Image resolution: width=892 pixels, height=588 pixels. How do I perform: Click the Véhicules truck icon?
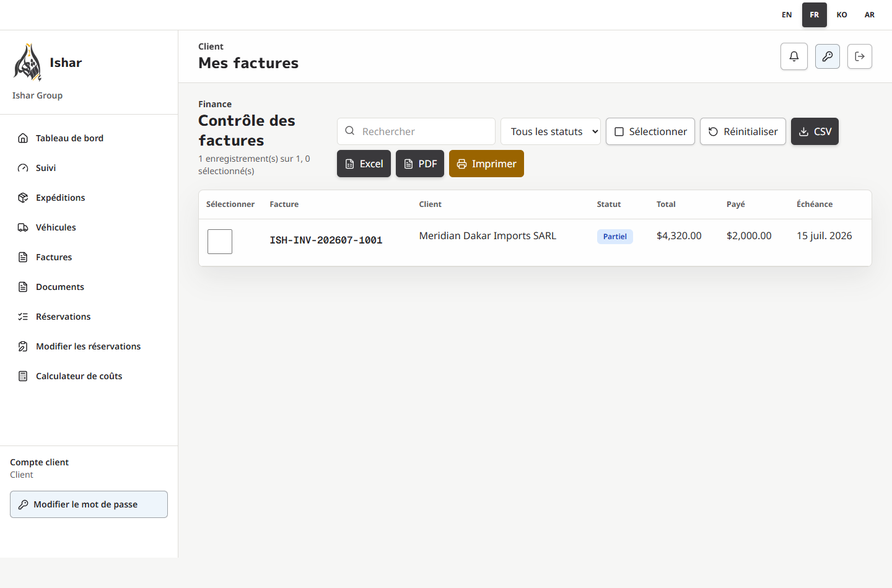[23, 227]
